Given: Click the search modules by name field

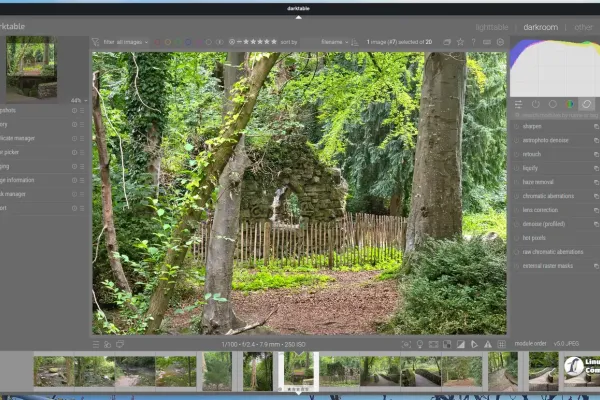Looking at the screenshot, I should point(557,115).
